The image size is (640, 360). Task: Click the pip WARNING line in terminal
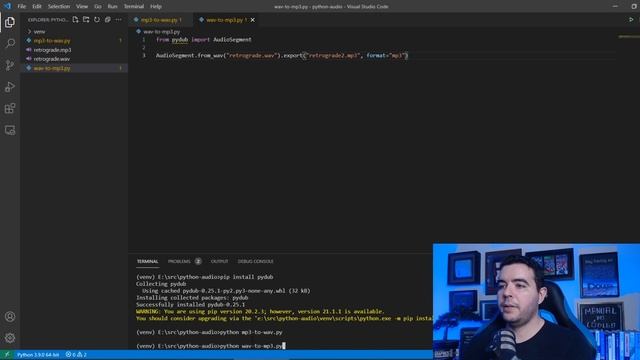[x=260, y=311]
